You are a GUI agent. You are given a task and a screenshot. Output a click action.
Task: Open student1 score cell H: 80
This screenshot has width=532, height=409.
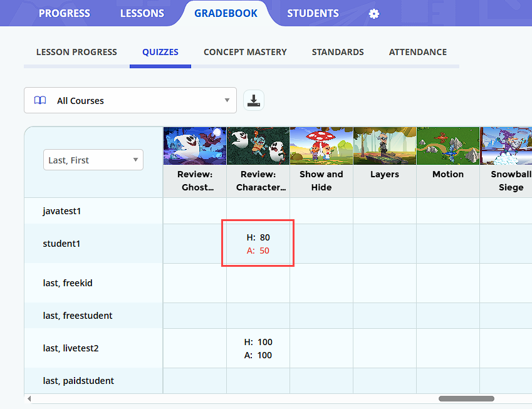pos(258,244)
